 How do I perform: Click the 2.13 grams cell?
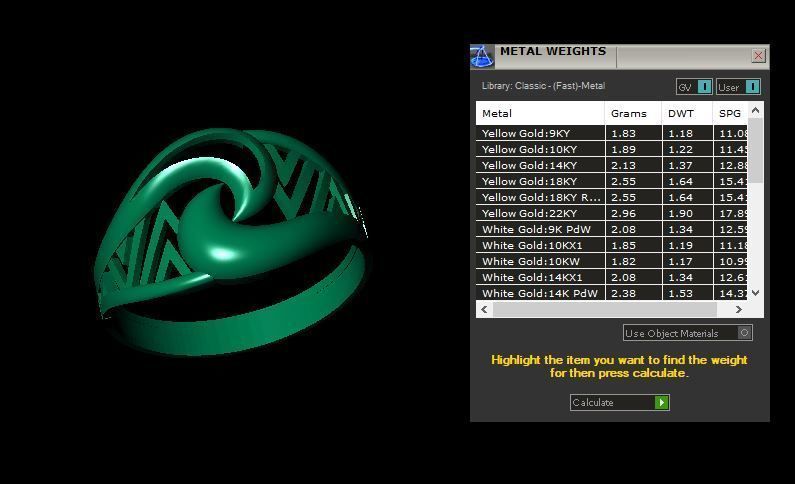pyautogui.click(x=633, y=165)
